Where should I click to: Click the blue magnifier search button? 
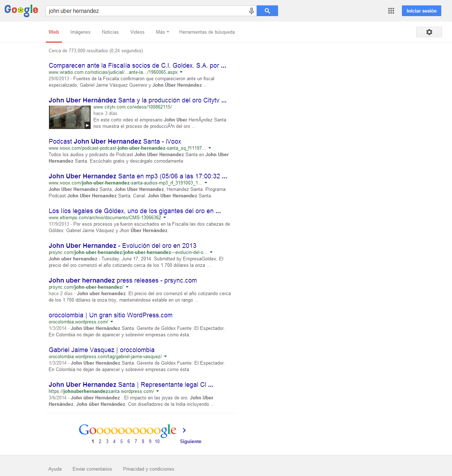pyautogui.click(x=267, y=11)
